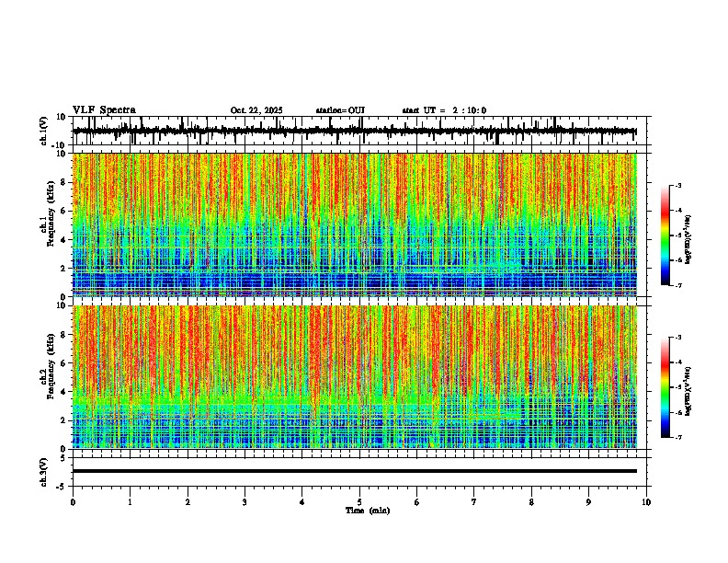This screenshot has width=728, height=563.
Task: Click time axis tick label "10"
Action: [646, 502]
